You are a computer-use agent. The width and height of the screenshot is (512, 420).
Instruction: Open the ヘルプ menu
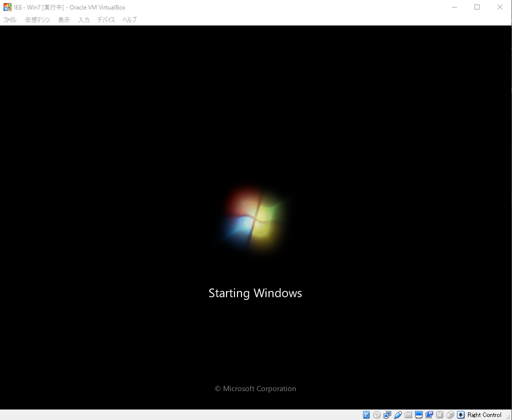129,20
